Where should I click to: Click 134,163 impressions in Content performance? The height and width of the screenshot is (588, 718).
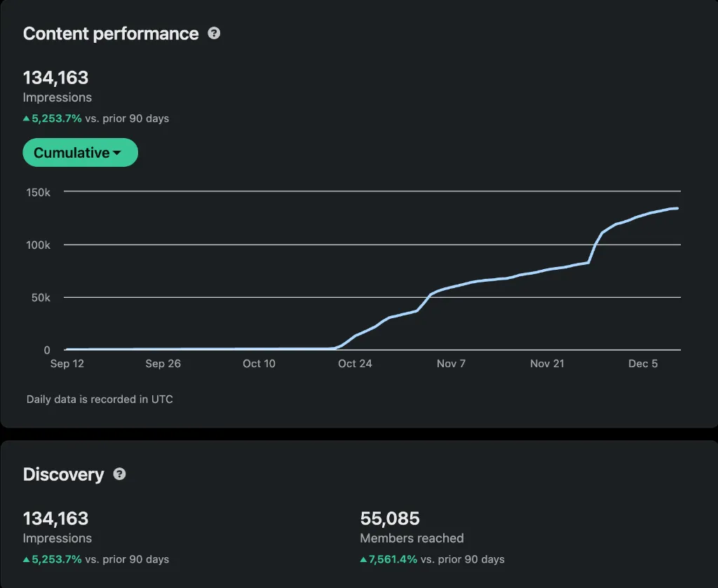pyautogui.click(x=56, y=77)
